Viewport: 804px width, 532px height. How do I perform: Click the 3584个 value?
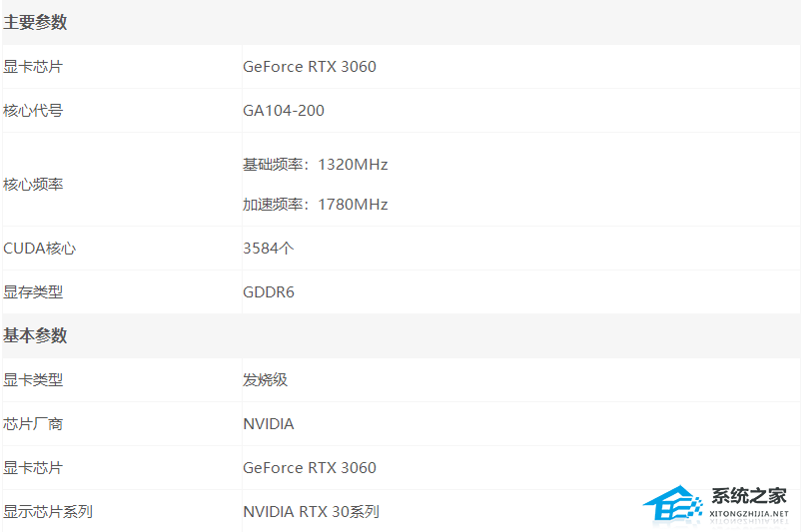(268, 249)
